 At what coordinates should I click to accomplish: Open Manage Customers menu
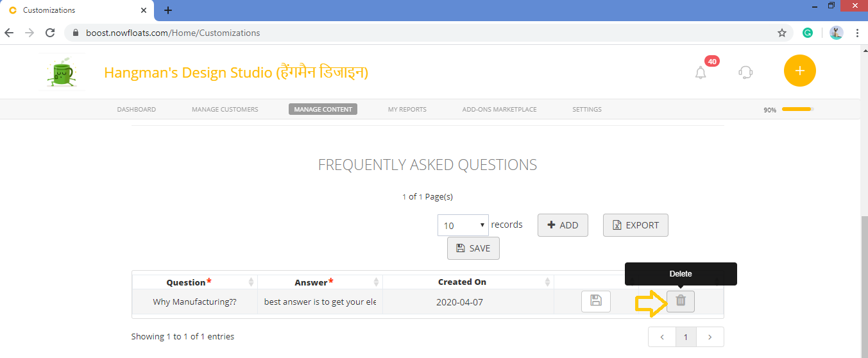pyautogui.click(x=225, y=110)
